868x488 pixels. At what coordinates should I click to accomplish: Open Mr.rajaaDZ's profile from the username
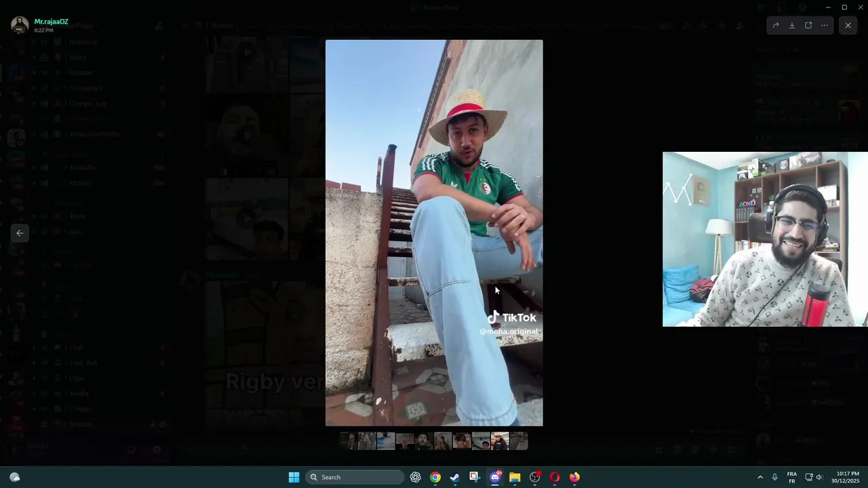(52, 22)
